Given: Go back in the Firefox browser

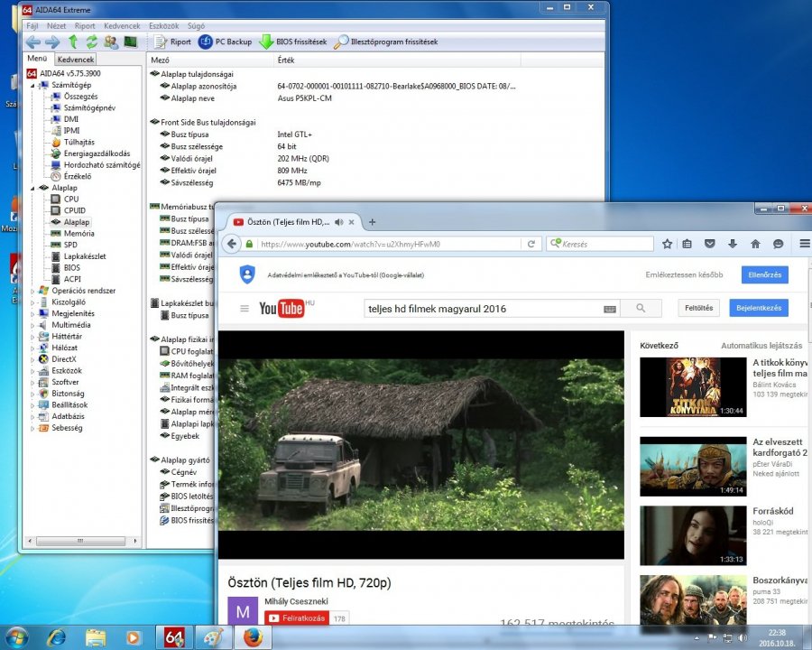Looking at the screenshot, I should [232, 244].
